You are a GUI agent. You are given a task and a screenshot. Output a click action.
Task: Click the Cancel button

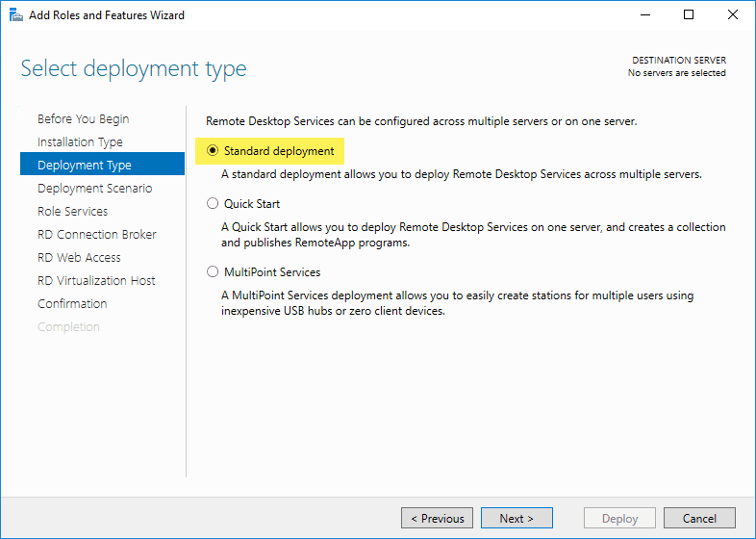tap(699, 518)
